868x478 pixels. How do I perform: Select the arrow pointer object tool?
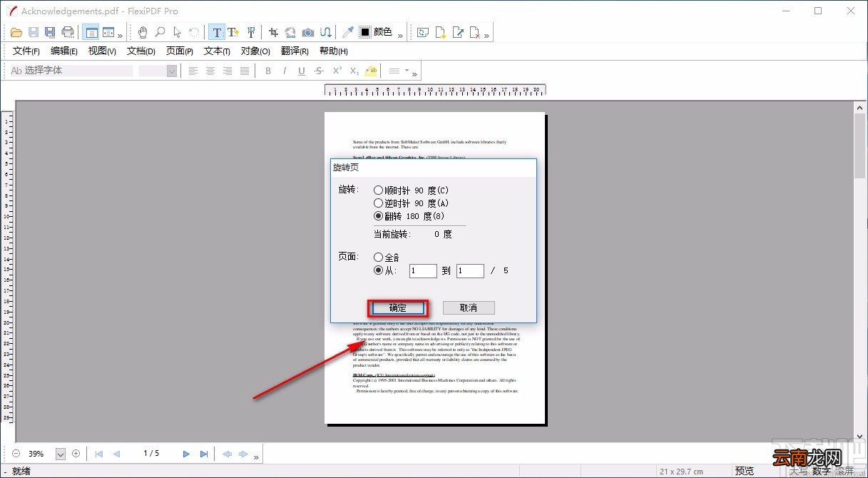pos(177,32)
